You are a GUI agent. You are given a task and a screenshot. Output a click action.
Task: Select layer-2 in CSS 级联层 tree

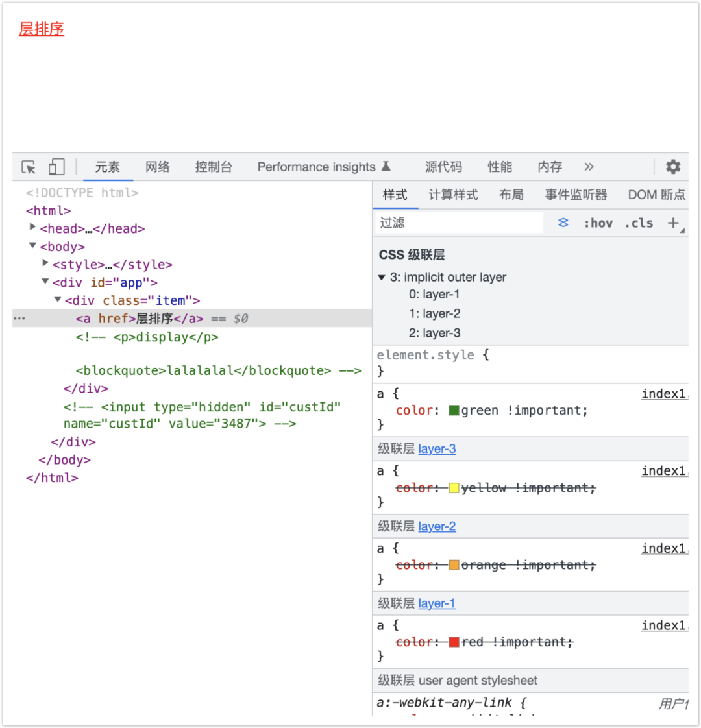(x=434, y=314)
